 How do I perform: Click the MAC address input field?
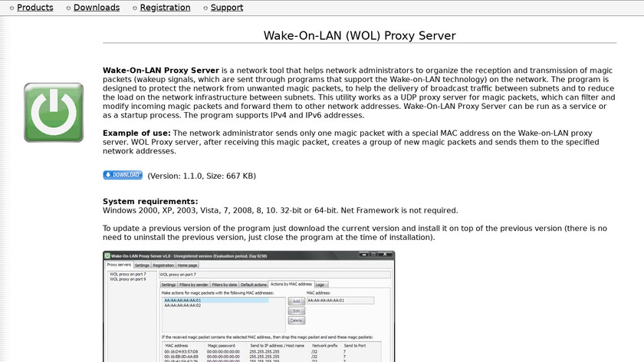pos(340,301)
